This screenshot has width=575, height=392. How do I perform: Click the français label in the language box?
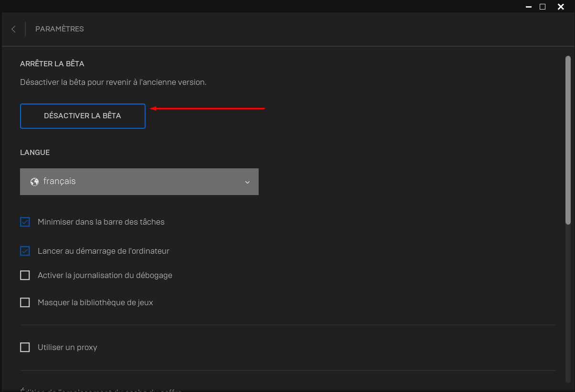pos(59,181)
